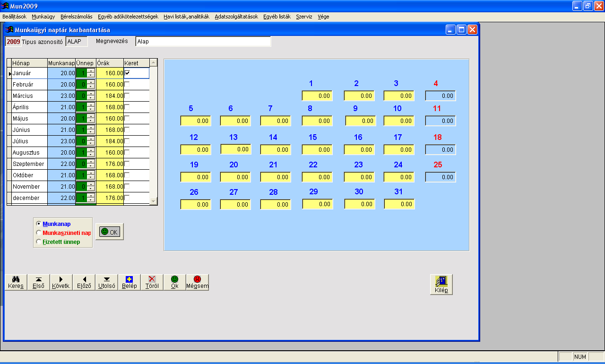Image resolution: width=605 pixels, height=364 pixels.
Task: Click hours field under day 31
Action: 399,204
